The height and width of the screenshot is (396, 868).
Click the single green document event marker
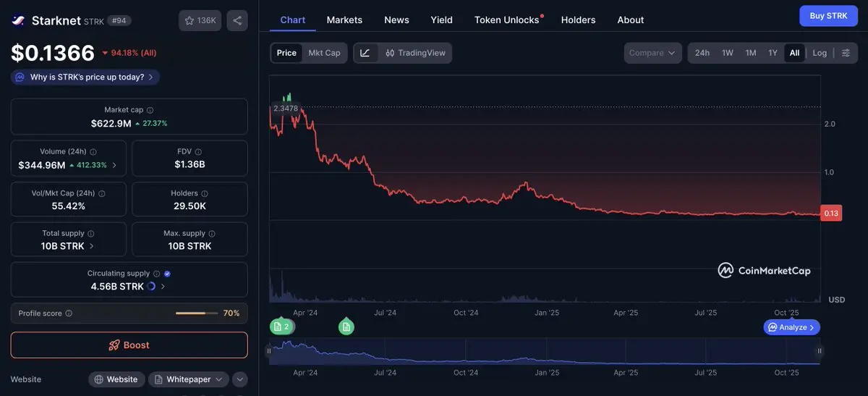(x=346, y=327)
